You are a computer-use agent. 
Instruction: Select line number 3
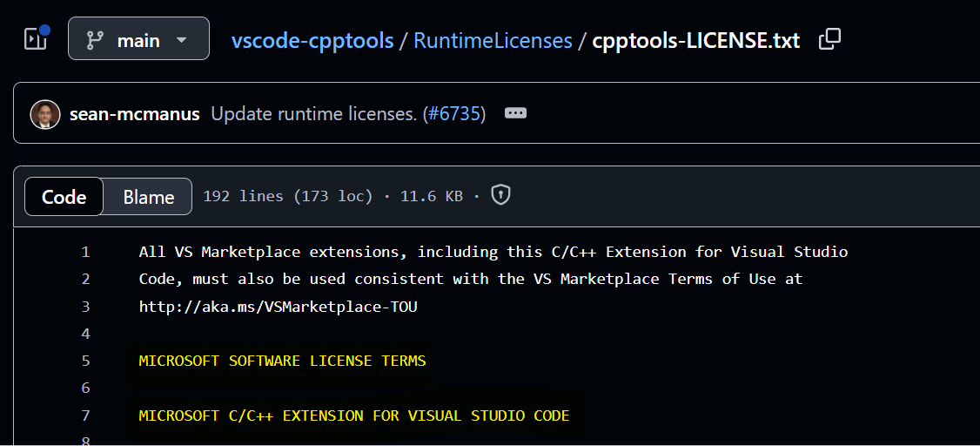tap(85, 307)
